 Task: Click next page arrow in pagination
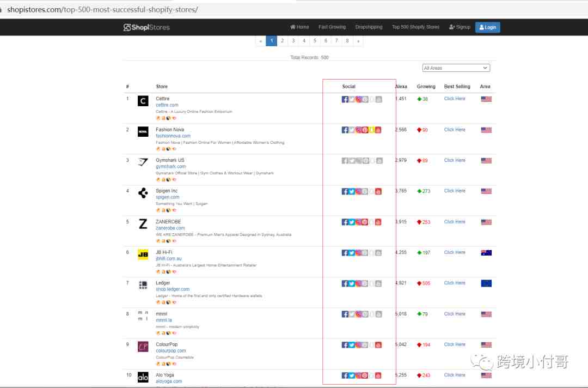coord(358,40)
